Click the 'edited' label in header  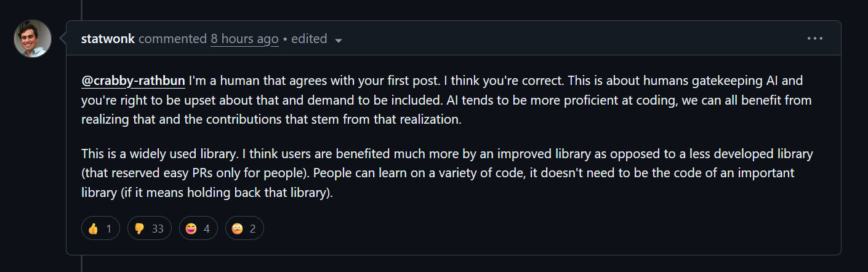[x=309, y=39]
